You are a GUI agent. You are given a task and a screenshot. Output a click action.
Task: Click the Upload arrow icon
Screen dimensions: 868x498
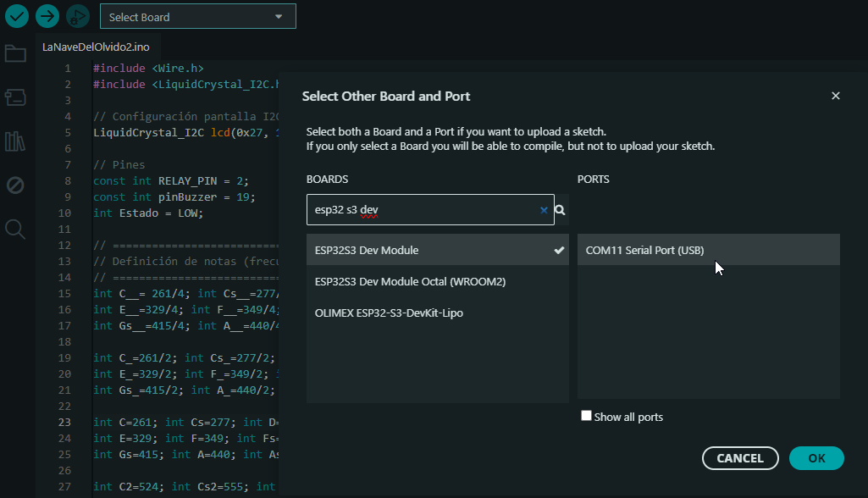click(47, 16)
